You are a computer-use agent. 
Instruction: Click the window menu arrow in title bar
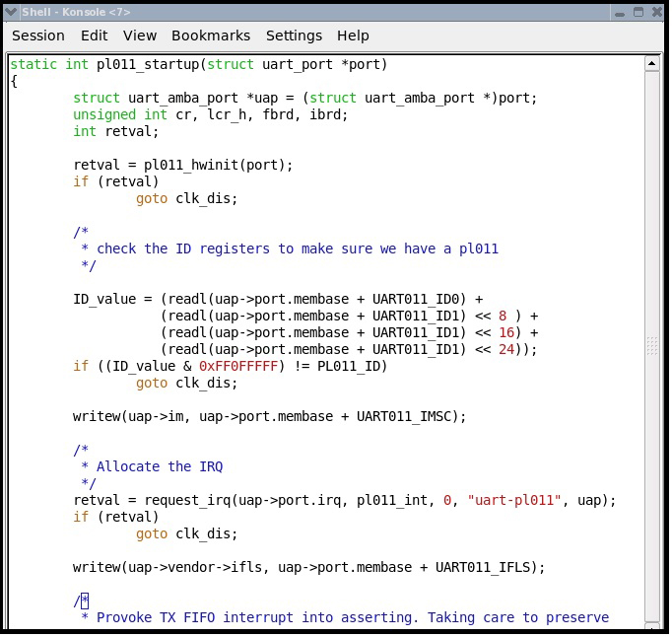(x=10, y=12)
